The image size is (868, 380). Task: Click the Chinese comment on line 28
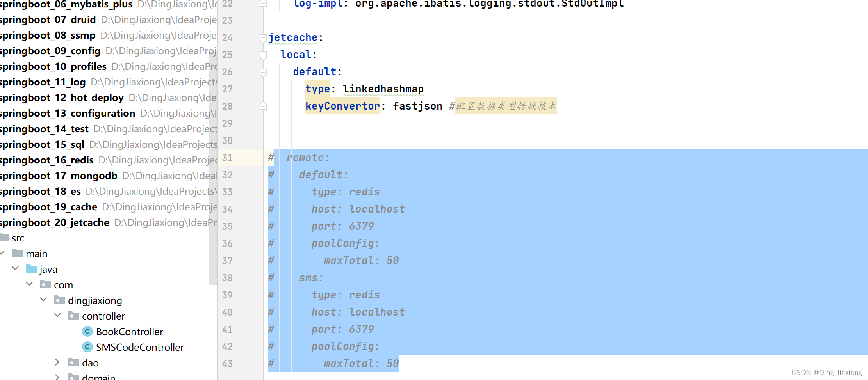(506, 106)
